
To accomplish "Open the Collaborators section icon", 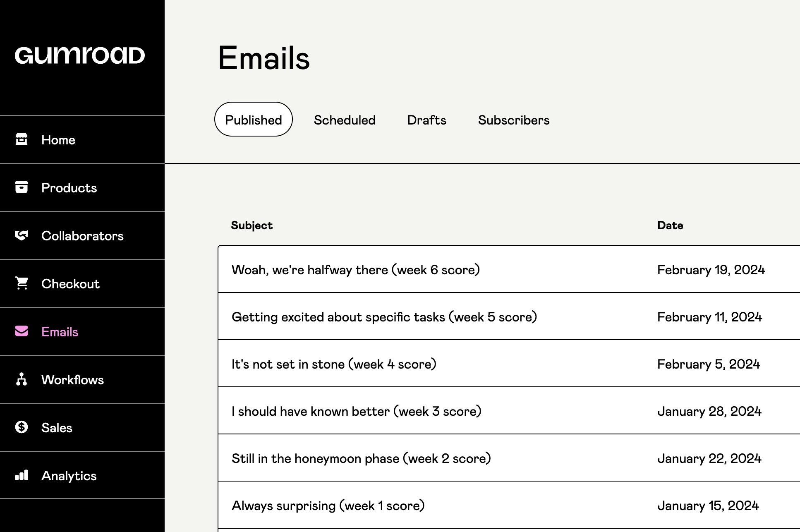I will click(x=22, y=235).
